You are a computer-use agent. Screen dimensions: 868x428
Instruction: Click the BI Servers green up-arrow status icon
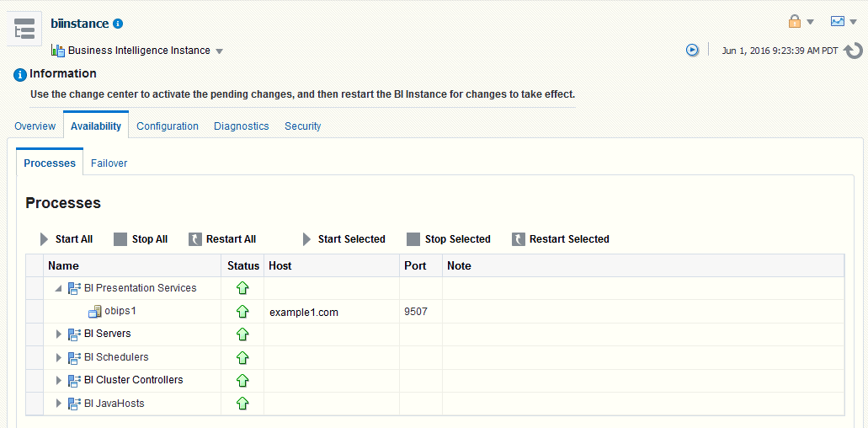[242, 334]
